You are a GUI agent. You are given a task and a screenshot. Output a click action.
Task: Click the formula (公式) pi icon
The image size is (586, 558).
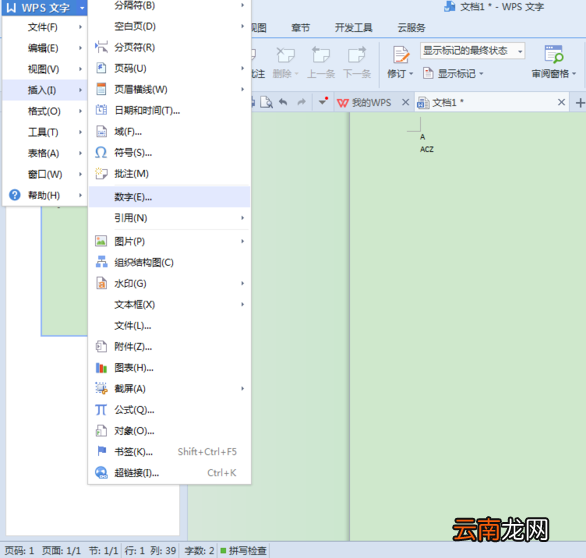tap(101, 410)
